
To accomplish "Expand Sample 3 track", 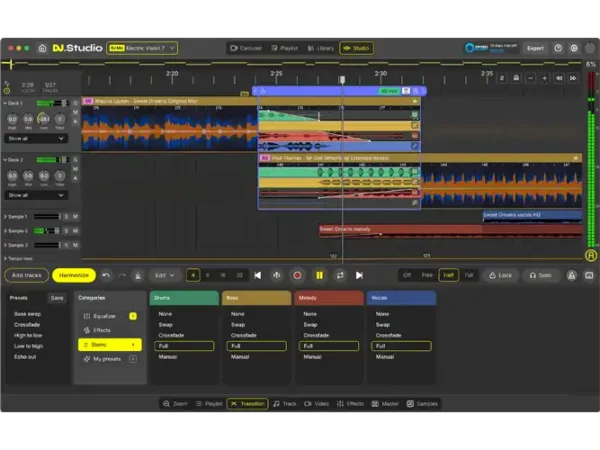I will (5, 245).
